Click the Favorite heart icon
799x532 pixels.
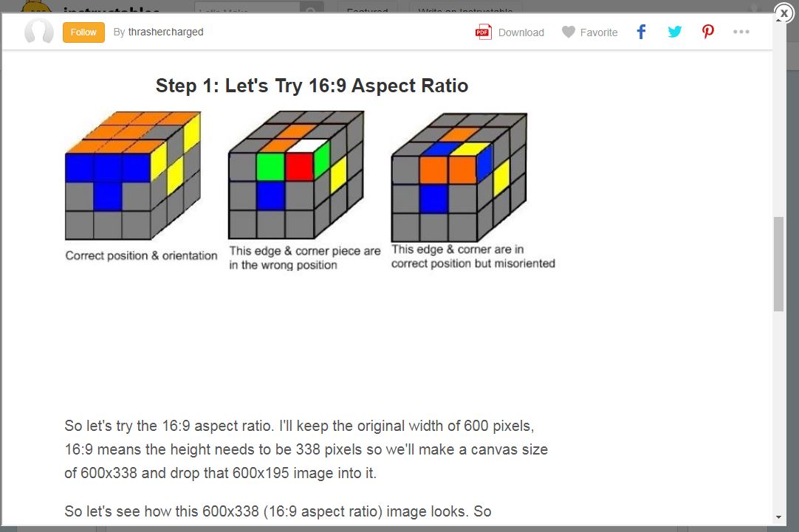(x=568, y=32)
